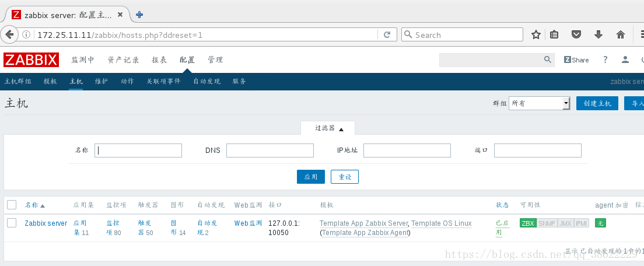This screenshot has height=266, width=644.
Task: Tick the select-all hosts checkbox
Action: [x=12, y=205]
